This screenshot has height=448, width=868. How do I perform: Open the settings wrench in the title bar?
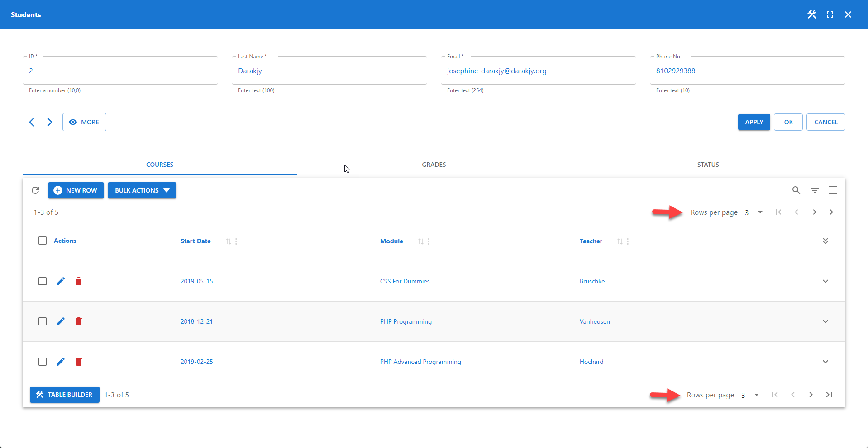coord(811,14)
